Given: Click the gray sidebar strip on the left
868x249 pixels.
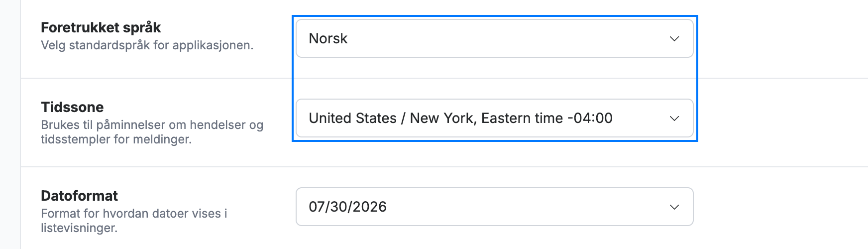Looking at the screenshot, I should [10, 124].
